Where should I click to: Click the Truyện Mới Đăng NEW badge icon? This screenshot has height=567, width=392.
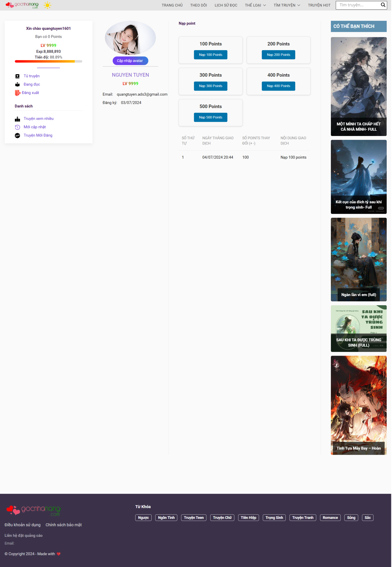17,136
